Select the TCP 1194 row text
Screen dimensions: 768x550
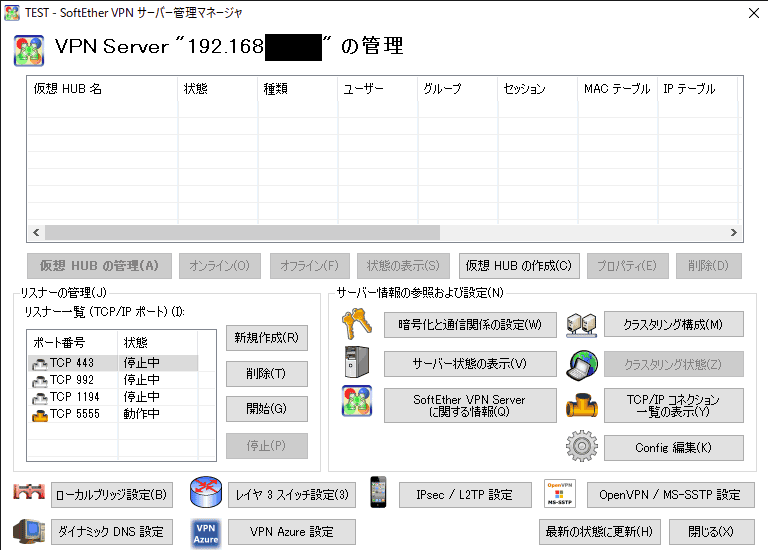point(74,397)
